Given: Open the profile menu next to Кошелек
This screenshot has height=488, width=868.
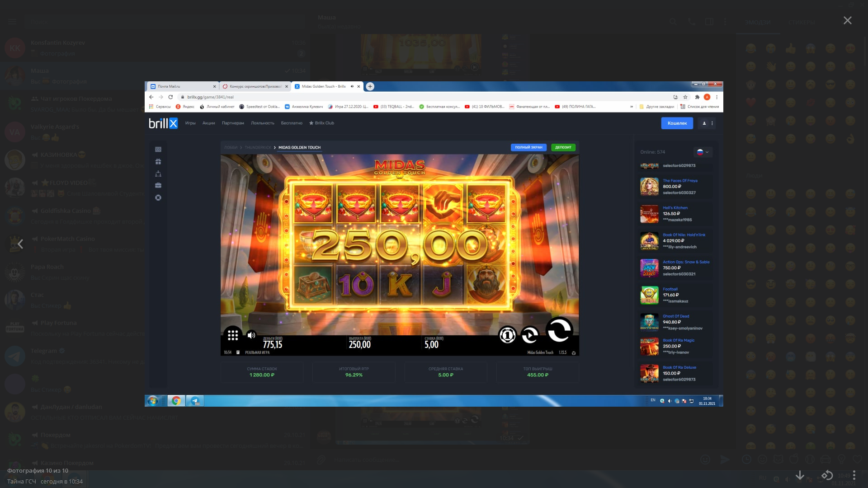Looking at the screenshot, I should [x=708, y=123].
